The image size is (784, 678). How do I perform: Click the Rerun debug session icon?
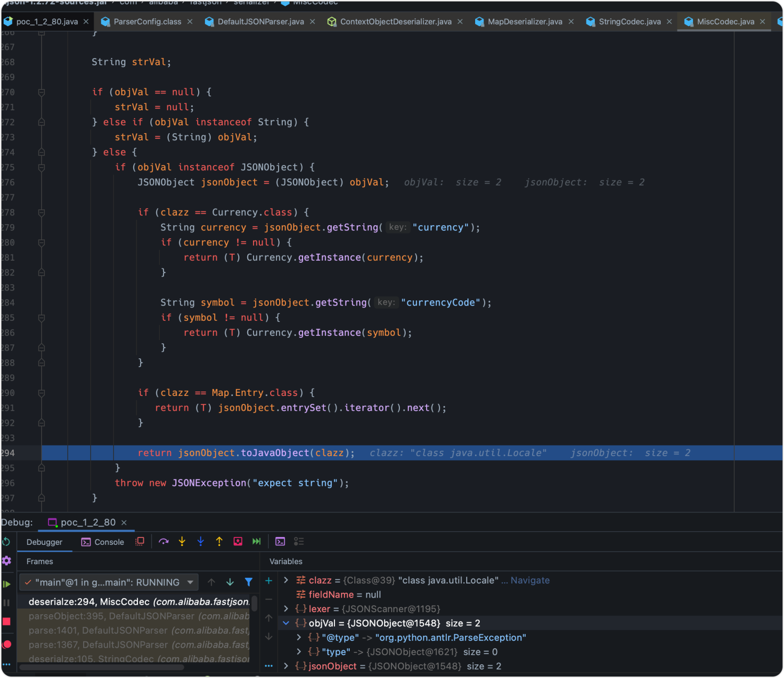click(6, 542)
